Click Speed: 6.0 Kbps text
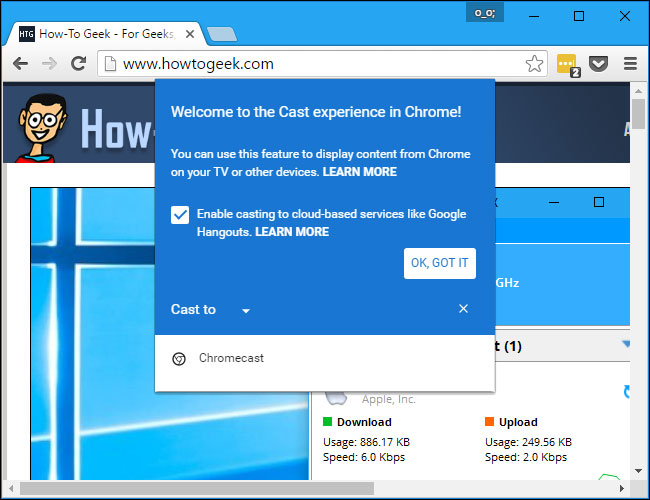The width and height of the screenshot is (650, 500). pos(364,457)
